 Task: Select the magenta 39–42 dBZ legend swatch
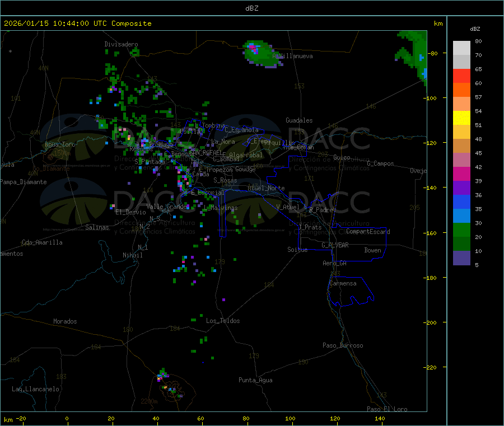[x=461, y=174]
